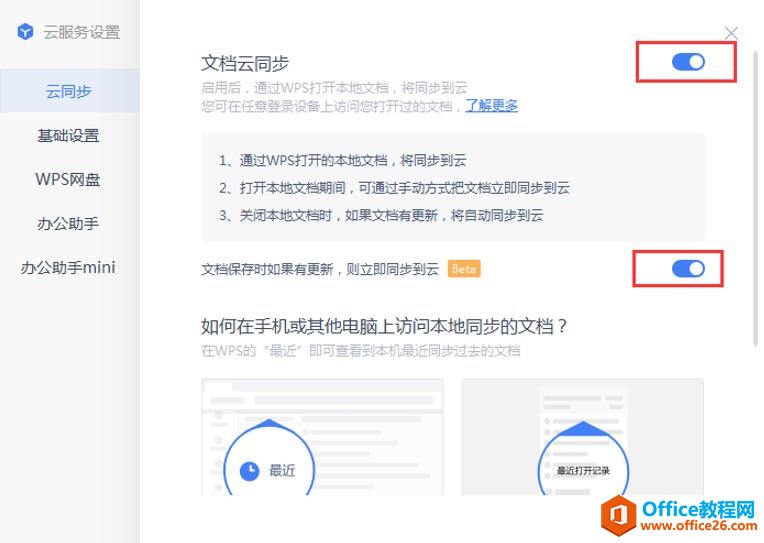The width and height of the screenshot is (764, 543).
Task: Click the 云服务设置 title text
Action: pyautogui.click(x=81, y=32)
